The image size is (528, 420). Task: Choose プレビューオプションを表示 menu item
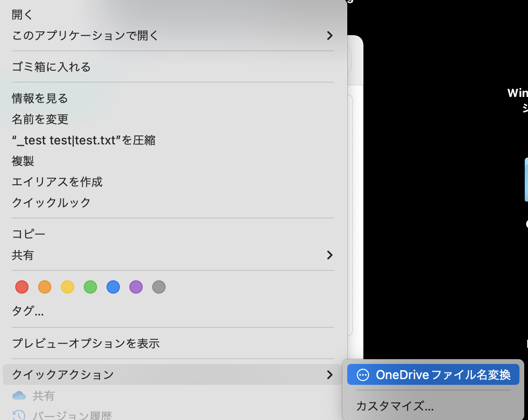pyautogui.click(x=86, y=344)
